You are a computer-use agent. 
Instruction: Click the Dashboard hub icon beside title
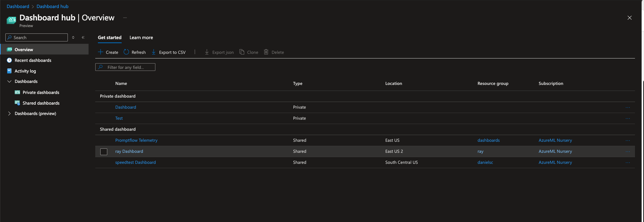11,20
